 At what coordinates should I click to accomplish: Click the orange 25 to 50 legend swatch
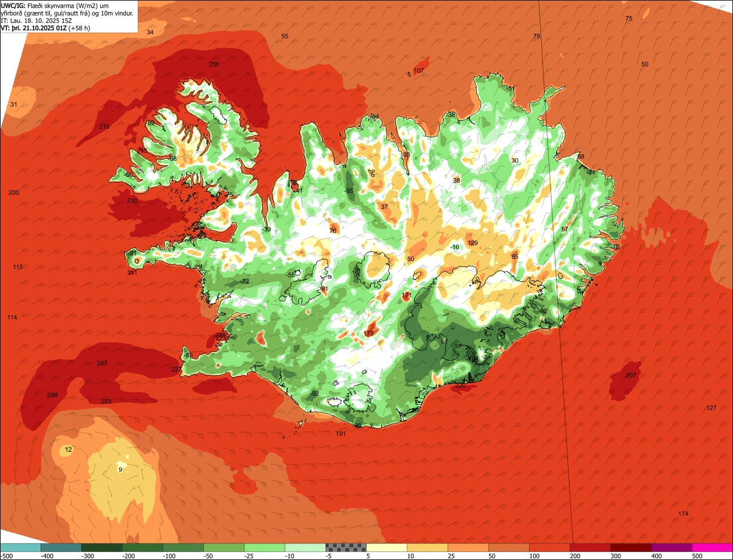click(468, 547)
